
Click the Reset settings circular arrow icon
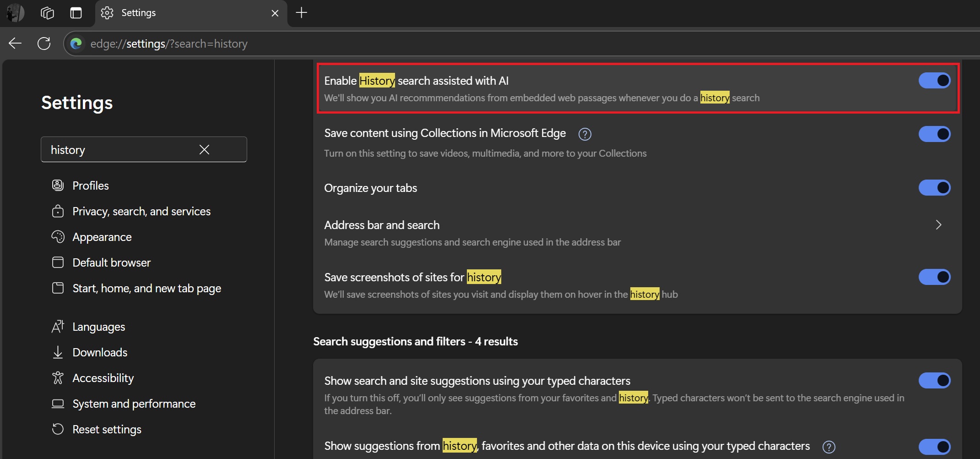click(58, 429)
